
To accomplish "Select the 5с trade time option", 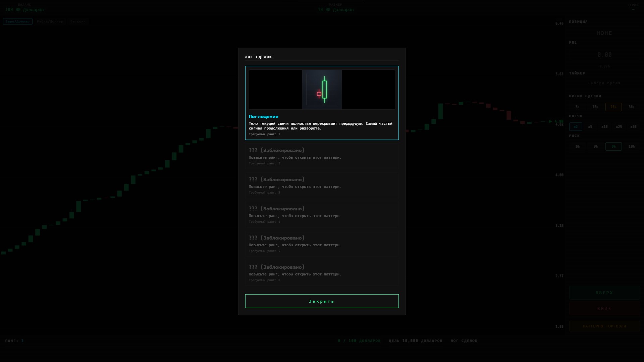I will tap(578, 107).
